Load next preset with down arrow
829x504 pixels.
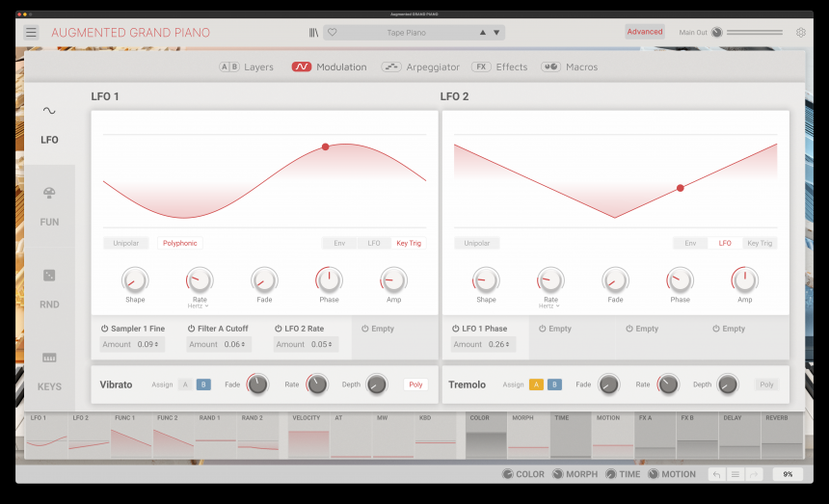click(x=496, y=32)
